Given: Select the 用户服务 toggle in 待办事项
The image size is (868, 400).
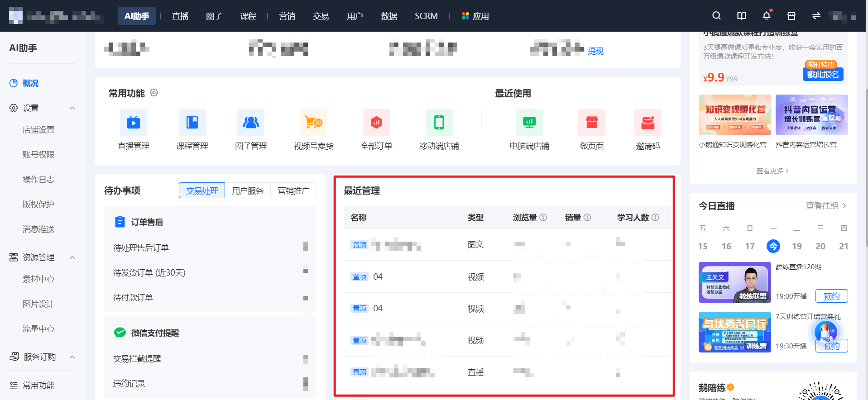Looking at the screenshot, I should point(248,190).
